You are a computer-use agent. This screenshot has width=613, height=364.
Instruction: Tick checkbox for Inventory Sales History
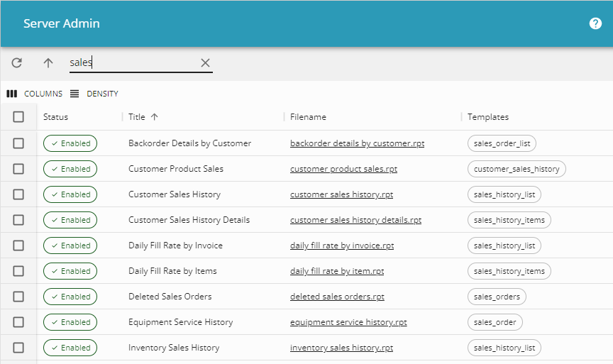coord(18,348)
